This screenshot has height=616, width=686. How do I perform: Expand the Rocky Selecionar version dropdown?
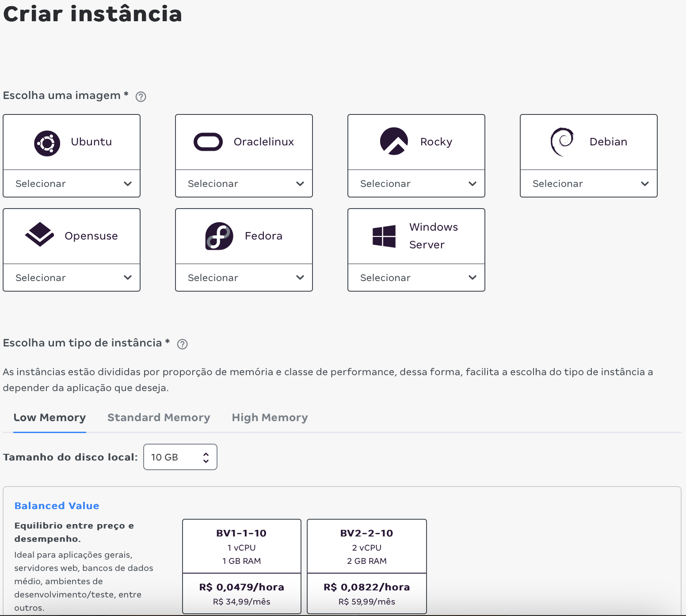tap(416, 183)
